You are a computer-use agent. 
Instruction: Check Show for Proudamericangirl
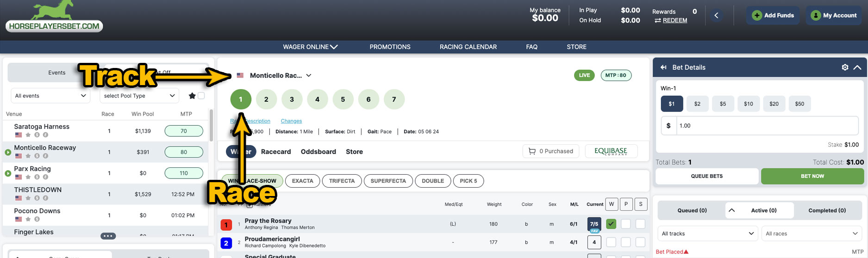coord(641,242)
